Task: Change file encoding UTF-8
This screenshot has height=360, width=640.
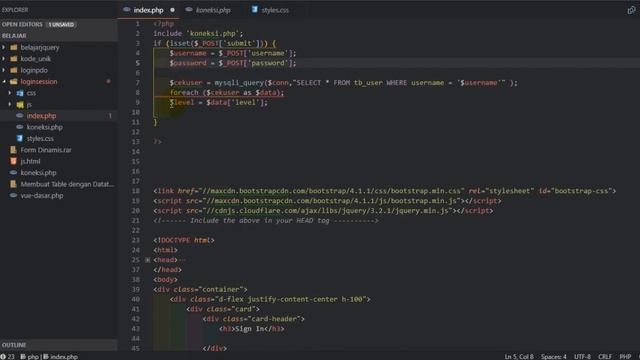Action: tap(582, 356)
